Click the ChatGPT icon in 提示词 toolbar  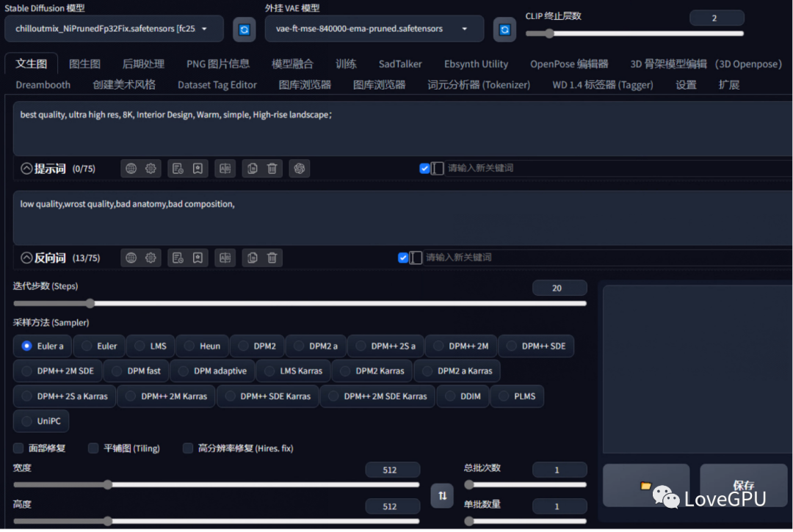pyautogui.click(x=300, y=169)
